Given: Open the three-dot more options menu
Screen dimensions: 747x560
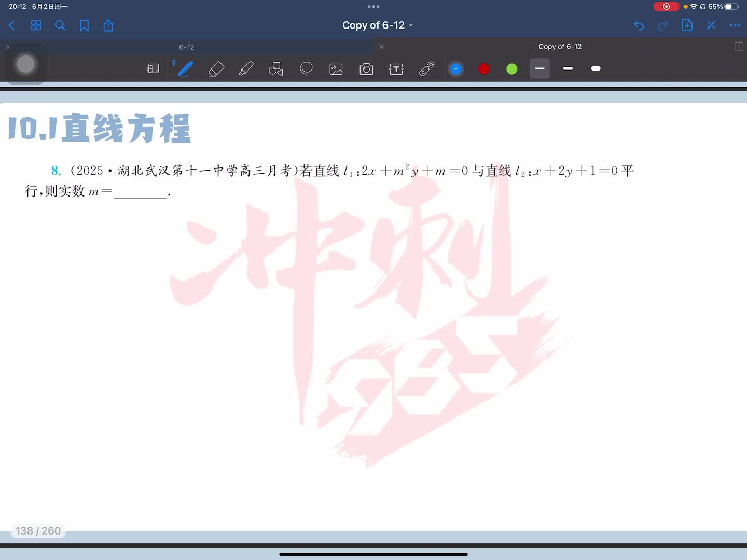Looking at the screenshot, I should click(735, 25).
